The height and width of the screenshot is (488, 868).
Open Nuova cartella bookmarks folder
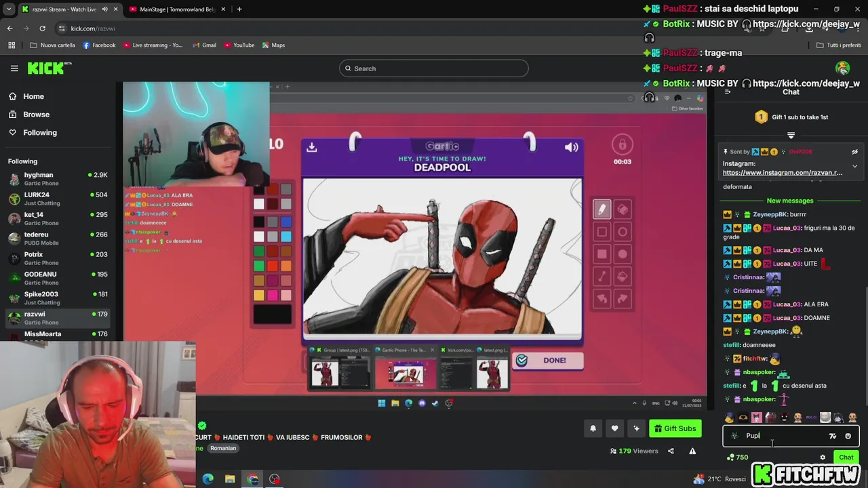pyautogui.click(x=53, y=45)
